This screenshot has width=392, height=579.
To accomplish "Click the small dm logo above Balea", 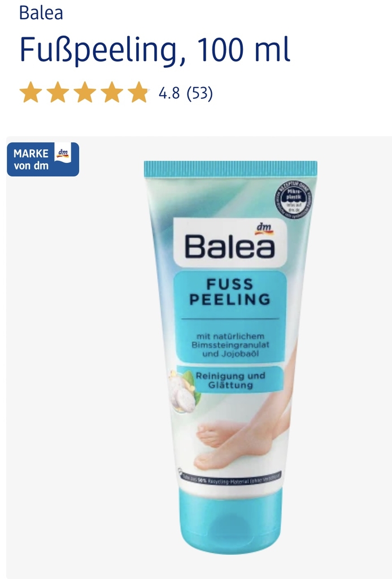I will click(x=264, y=228).
